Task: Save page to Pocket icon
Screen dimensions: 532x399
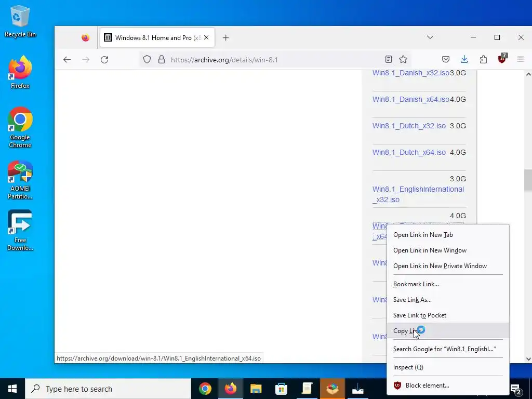Action: pyautogui.click(x=445, y=60)
